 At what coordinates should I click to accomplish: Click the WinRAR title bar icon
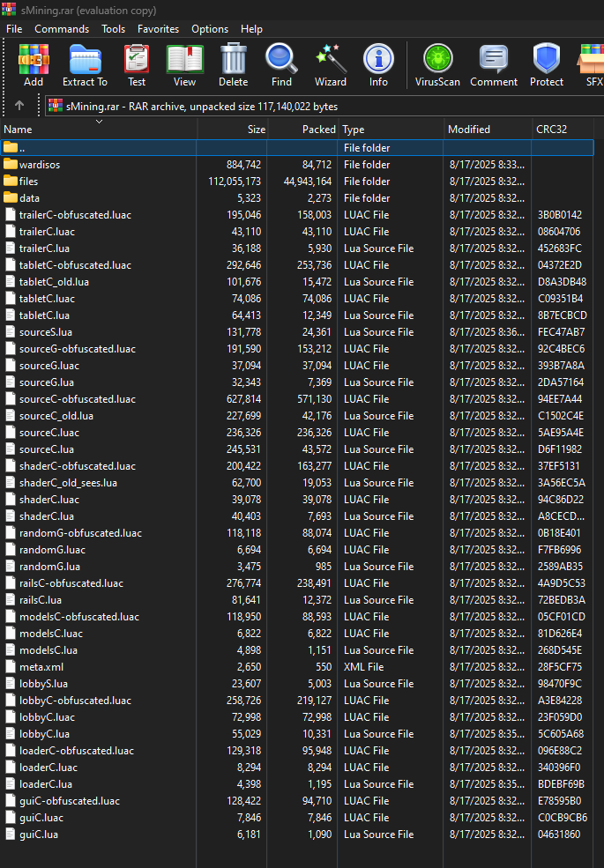point(9,10)
